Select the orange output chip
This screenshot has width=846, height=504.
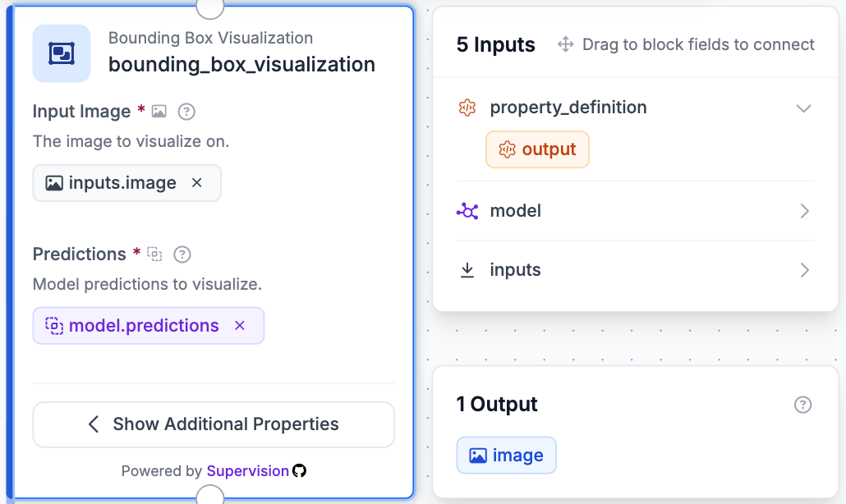(537, 149)
